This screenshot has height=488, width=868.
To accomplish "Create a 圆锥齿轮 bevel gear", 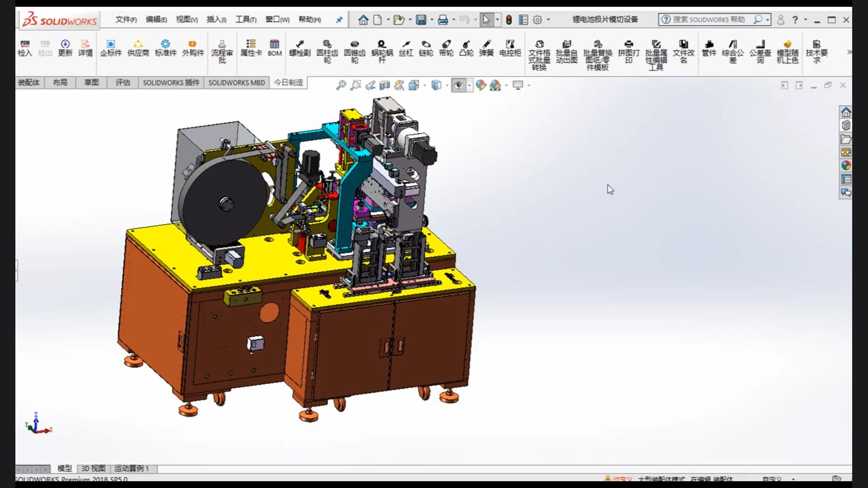I will (x=354, y=52).
